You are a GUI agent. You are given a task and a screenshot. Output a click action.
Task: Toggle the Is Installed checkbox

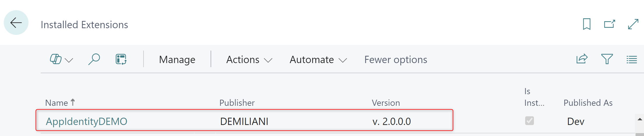529,121
